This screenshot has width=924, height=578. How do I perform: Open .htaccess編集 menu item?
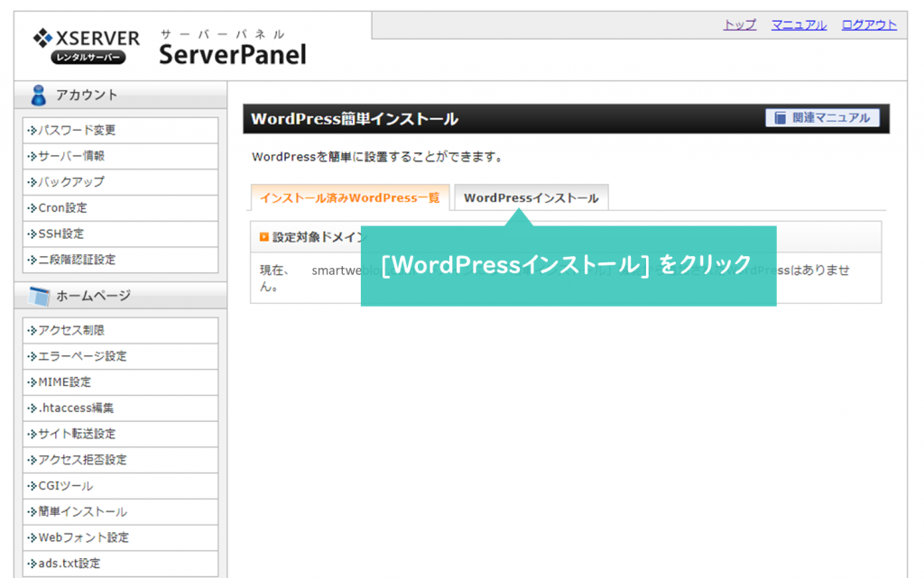point(120,408)
